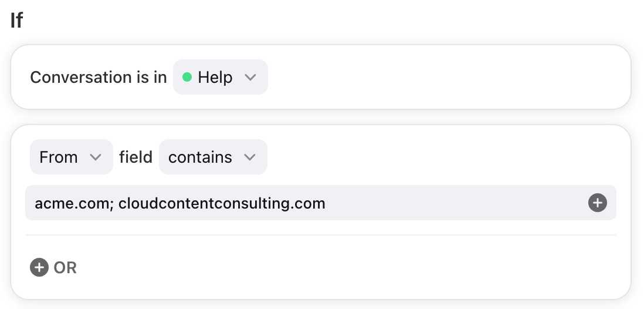
Task: Click the chevron arrow beside Help
Action: coord(250,78)
